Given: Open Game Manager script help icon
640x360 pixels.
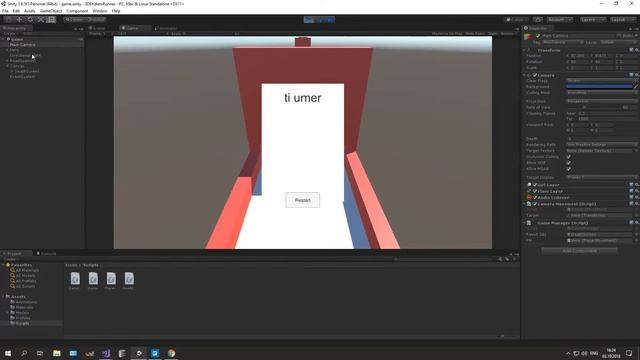Looking at the screenshot, I should (631, 223).
